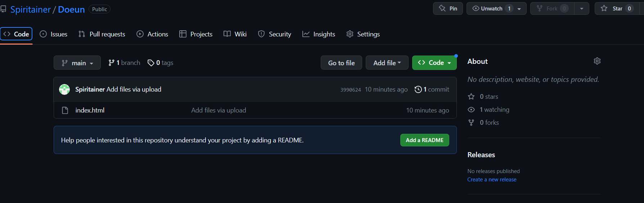Open the Releases heading link
The width and height of the screenshot is (644, 203).
click(x=481, y=155)
